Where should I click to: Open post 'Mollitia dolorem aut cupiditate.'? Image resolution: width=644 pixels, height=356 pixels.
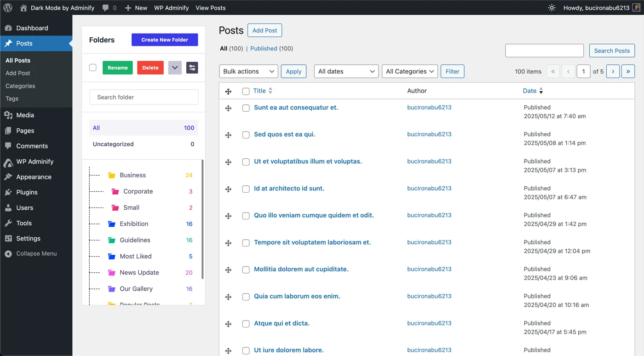coord(302,269)
